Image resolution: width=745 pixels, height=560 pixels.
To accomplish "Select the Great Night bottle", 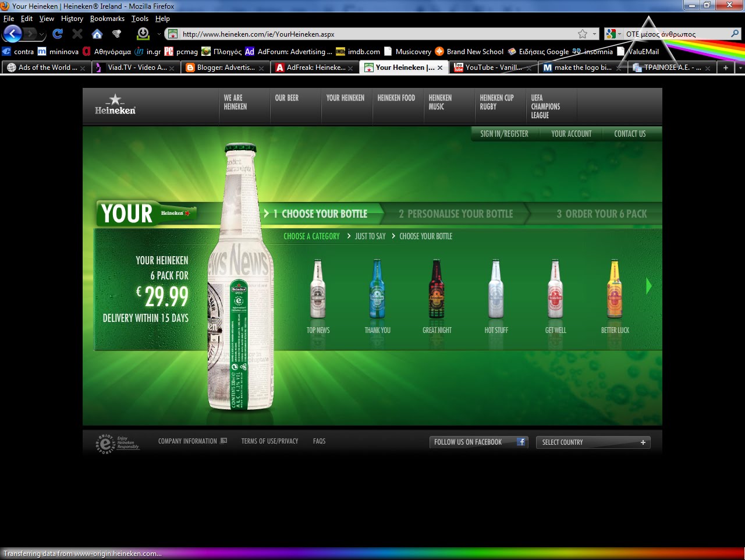I will tap(437, 289).
